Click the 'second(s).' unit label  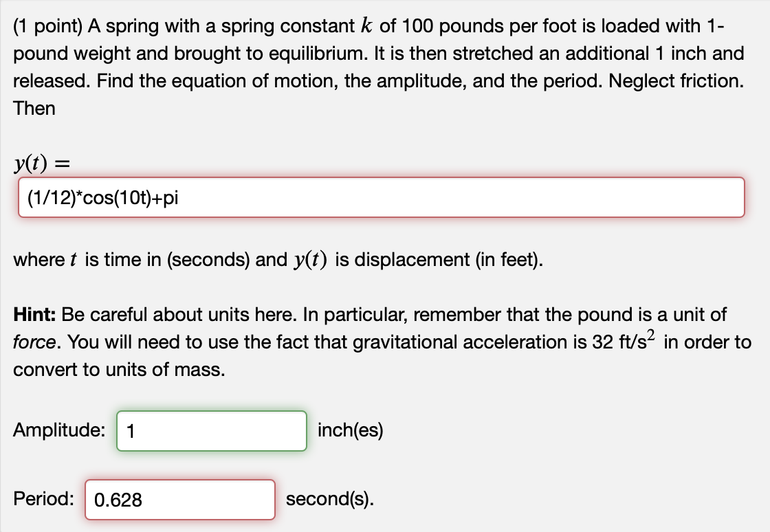coord(329,499)
